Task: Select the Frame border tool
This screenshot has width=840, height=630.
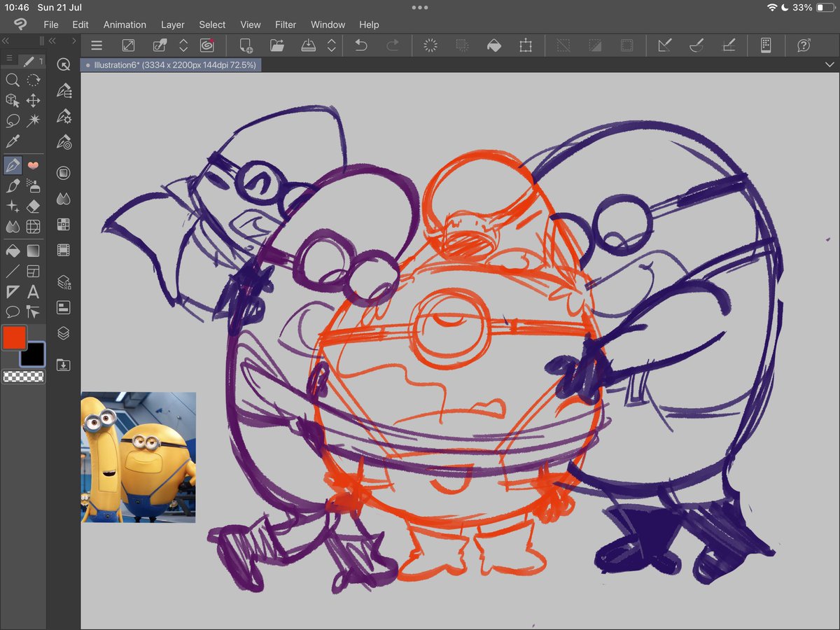Action: pyautogui.click(x=33, y=271)
